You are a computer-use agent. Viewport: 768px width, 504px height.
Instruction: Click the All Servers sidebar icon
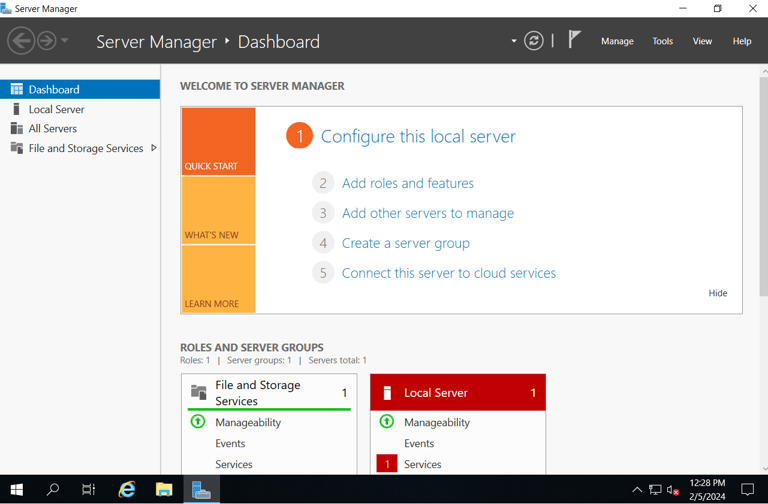17,128
